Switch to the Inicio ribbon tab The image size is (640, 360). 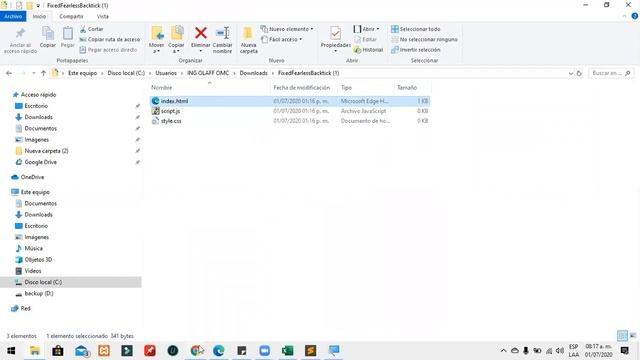39,16
